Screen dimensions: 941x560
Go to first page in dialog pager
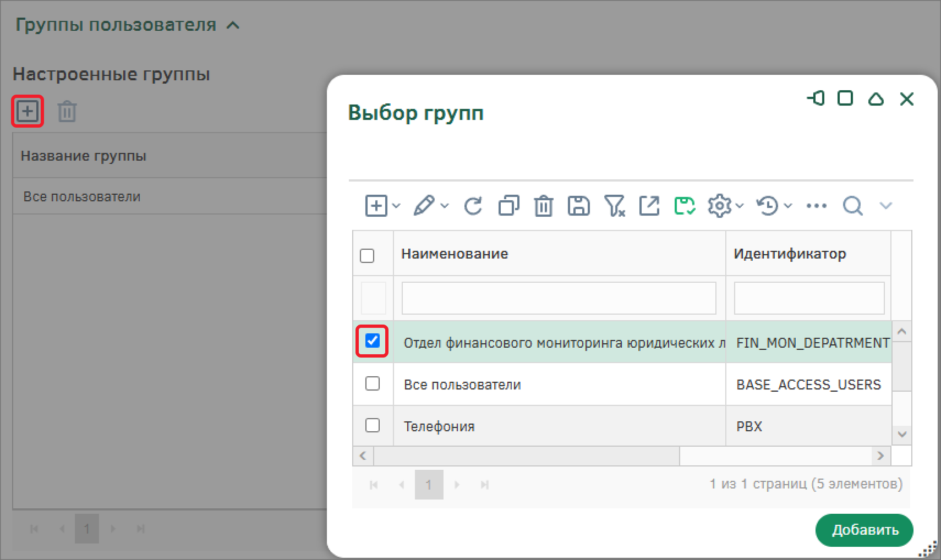pyautogui.click(x=374, y=485)
